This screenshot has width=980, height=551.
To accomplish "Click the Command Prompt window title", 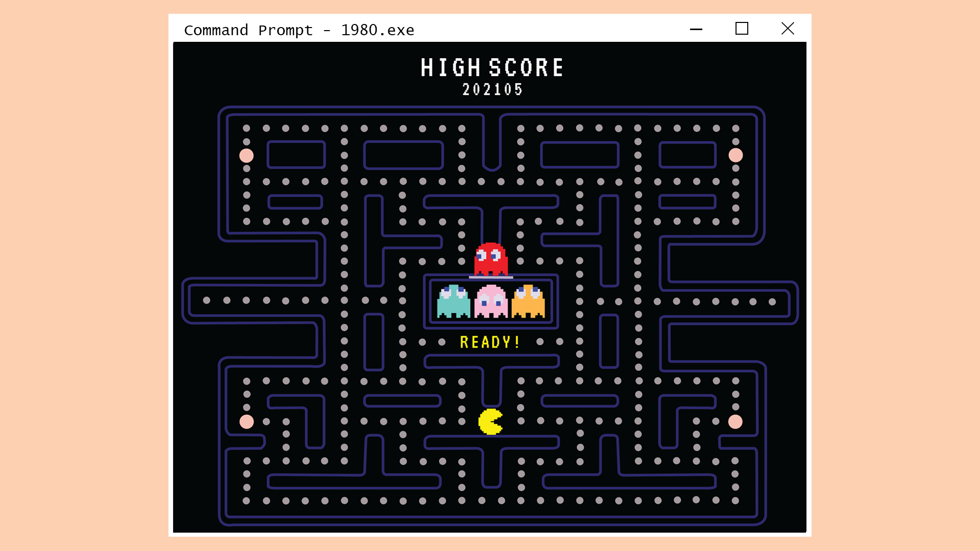I will pyautogui.click(x=299, y=30).
